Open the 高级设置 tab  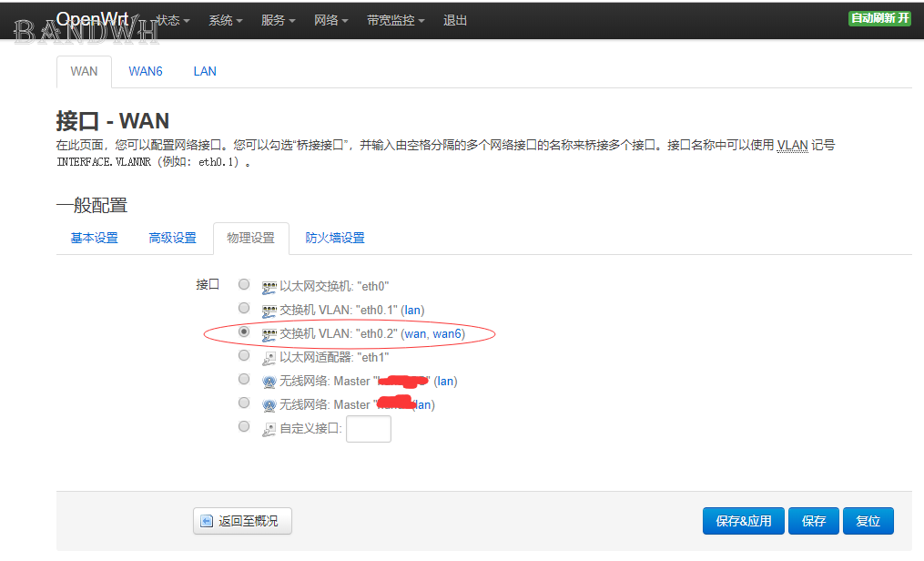coord(172,238)
